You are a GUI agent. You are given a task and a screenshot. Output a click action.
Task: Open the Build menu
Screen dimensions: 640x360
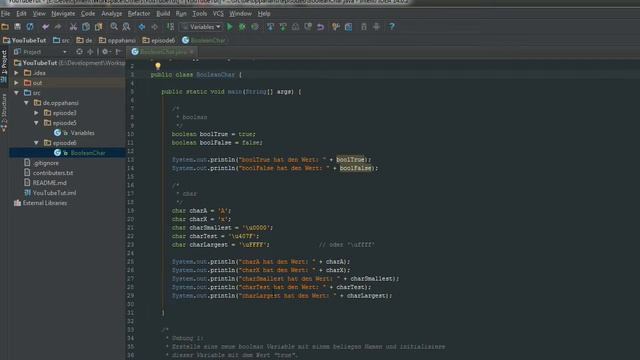pos(163,13)
